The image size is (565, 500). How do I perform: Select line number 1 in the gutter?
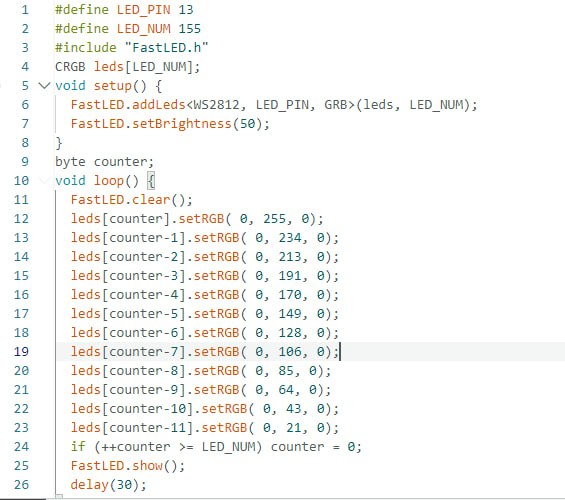pyautogui.click(x=25, y=10)
